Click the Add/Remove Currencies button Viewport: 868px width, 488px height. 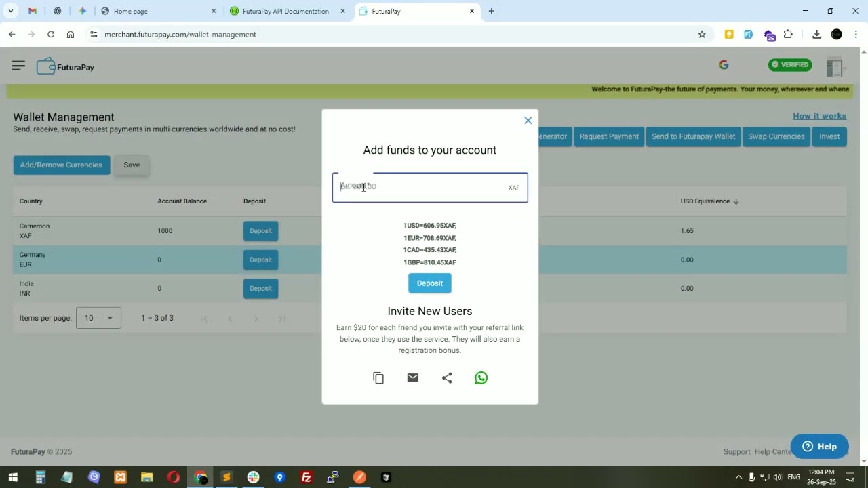[x=62, y=165]
